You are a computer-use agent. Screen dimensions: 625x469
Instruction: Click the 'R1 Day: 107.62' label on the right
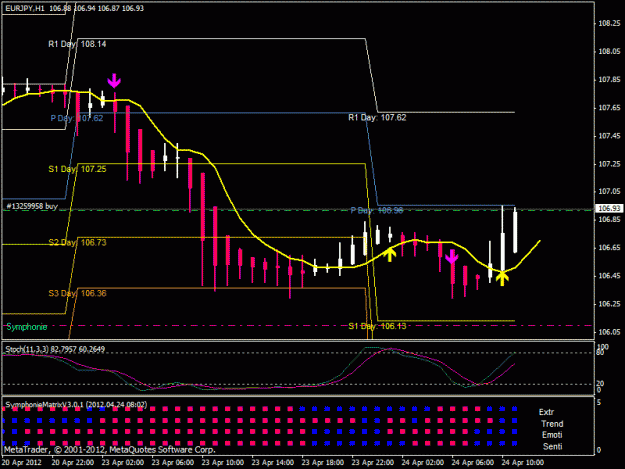click(377, 118)
